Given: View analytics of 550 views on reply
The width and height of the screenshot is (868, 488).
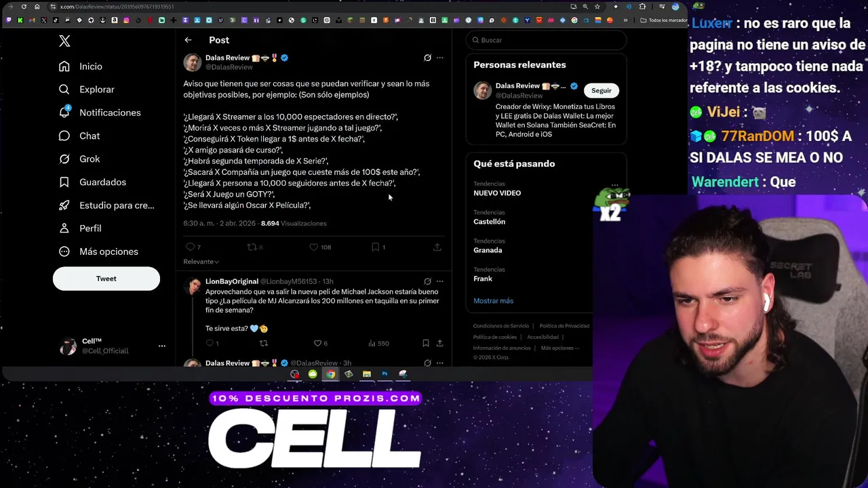Looking at the screenshot, I should pyautogui.click(x=378, y=344).
